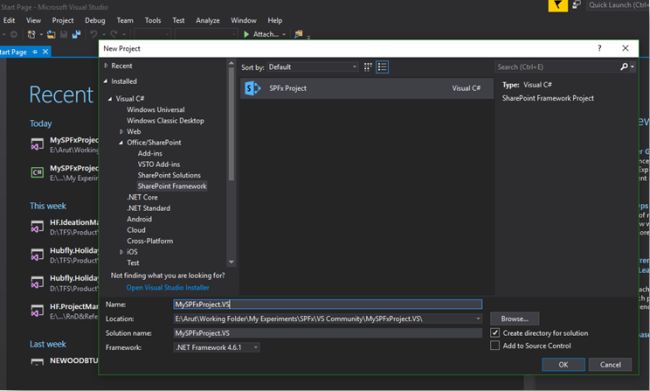The image size is (650, 391).
Task: Open the Window menu
Action: point(243,20)
